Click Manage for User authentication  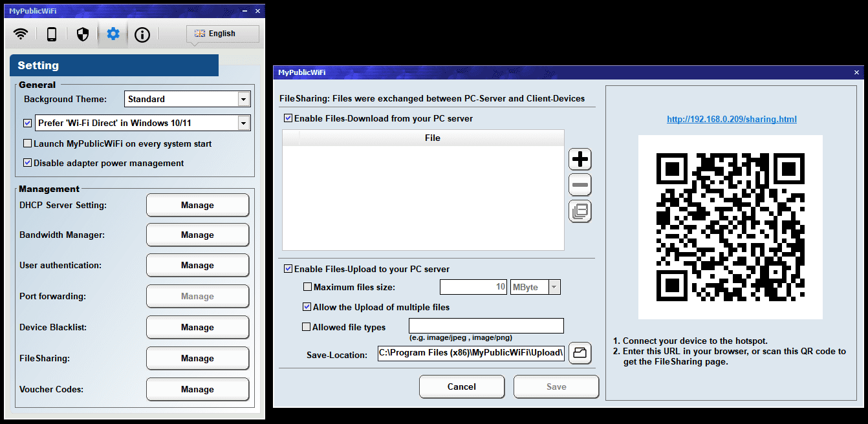197,265
